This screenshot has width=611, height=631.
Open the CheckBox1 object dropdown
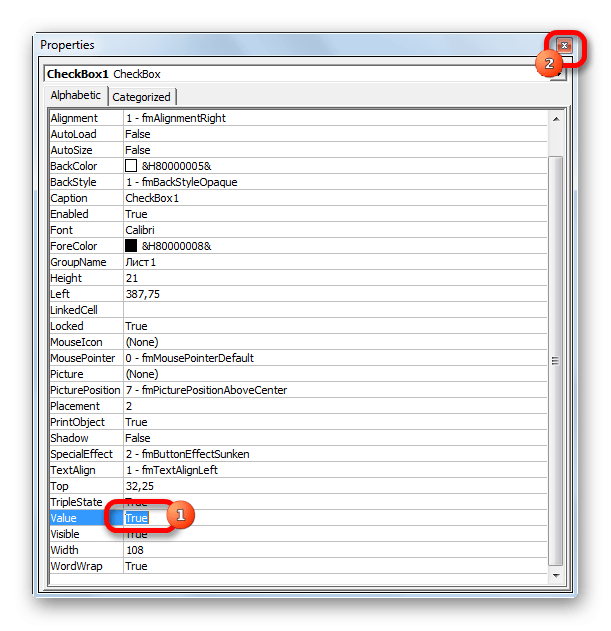click(558, 74)
